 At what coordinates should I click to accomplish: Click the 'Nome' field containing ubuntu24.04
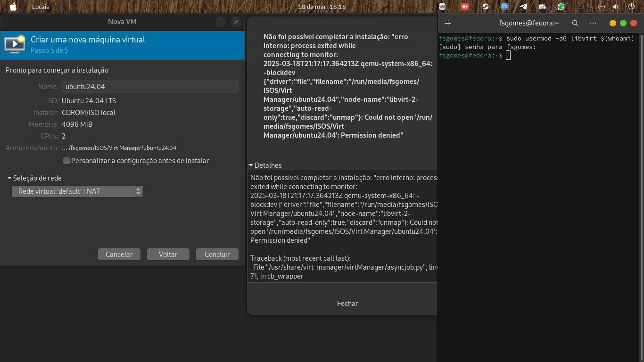pos(150,87)
